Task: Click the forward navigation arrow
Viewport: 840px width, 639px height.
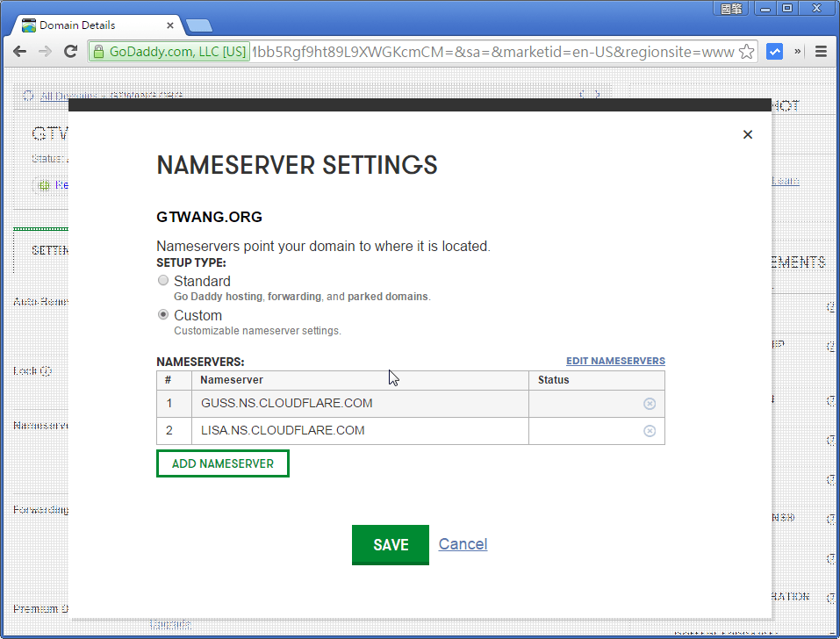Action: [45, 51]
